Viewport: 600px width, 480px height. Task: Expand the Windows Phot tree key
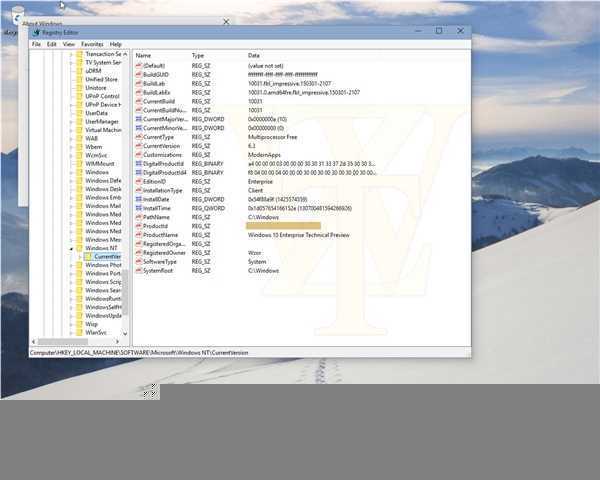tap(71, 265)
